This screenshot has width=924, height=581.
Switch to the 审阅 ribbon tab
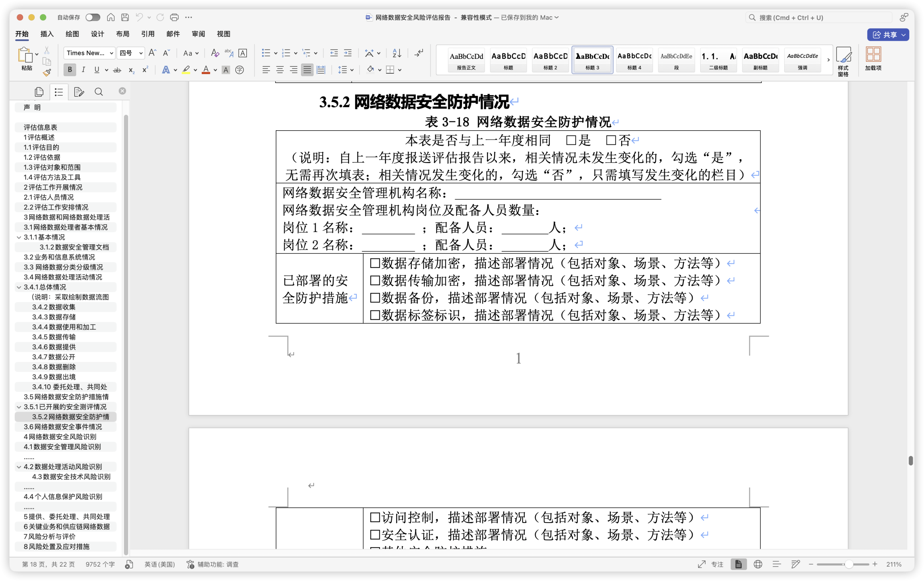click(198, 34)
